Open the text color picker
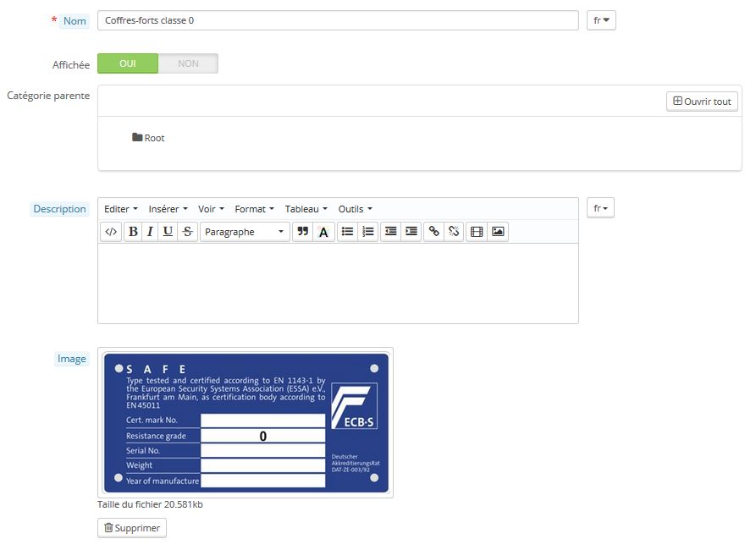This screenshot has height=550, width=756. point(324,232)
